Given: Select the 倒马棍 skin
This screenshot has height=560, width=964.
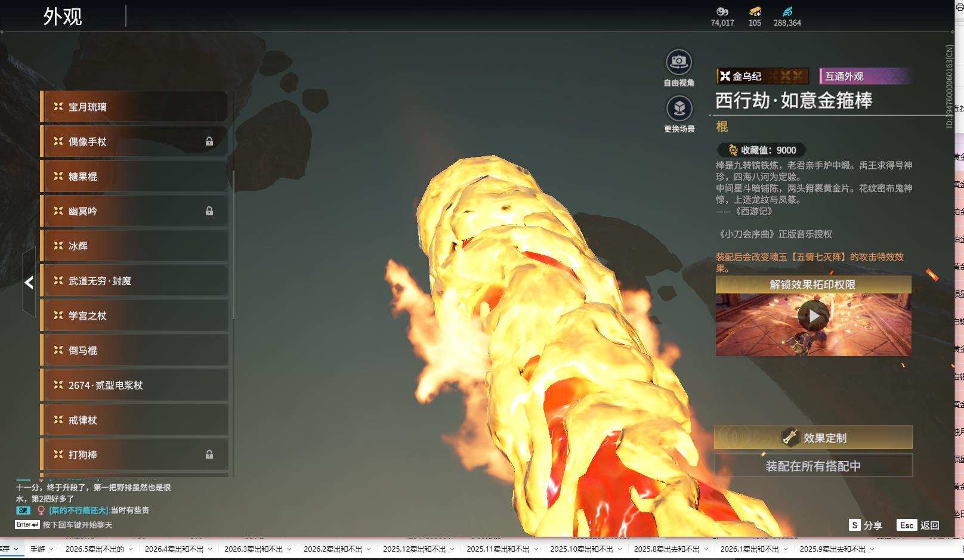Looking at the screenshot, I should point(134,351).
